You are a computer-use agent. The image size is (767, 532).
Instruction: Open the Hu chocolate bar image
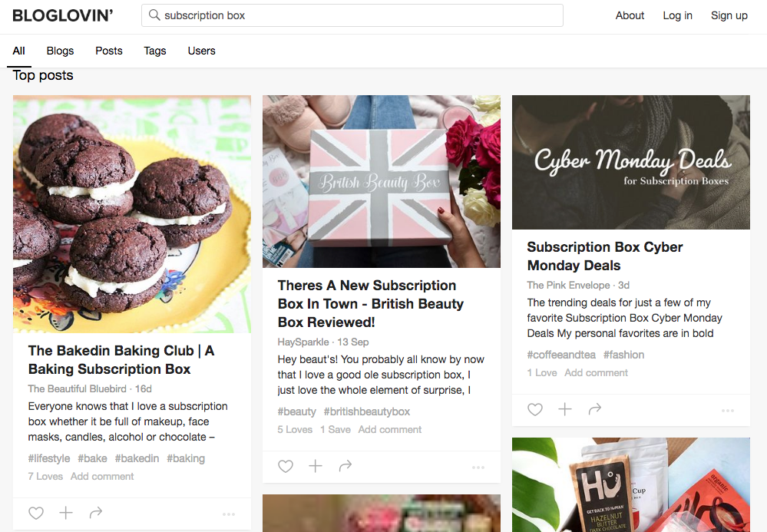click(631, 484)
